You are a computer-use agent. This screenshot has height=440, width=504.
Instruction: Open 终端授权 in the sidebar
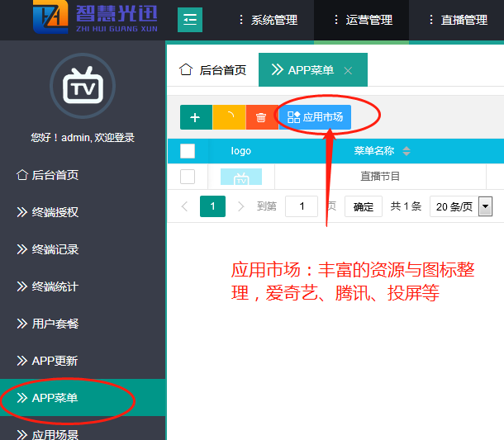coord(55,212)
